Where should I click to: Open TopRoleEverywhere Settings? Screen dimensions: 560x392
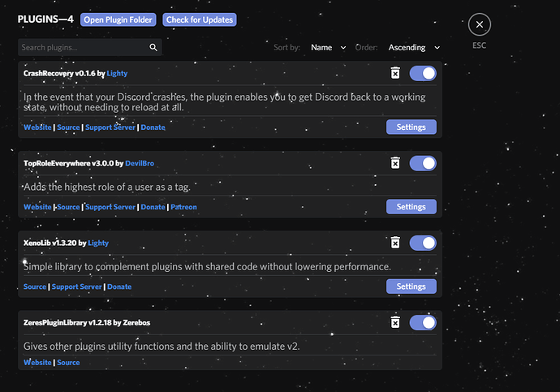click(x=411, y=207)
